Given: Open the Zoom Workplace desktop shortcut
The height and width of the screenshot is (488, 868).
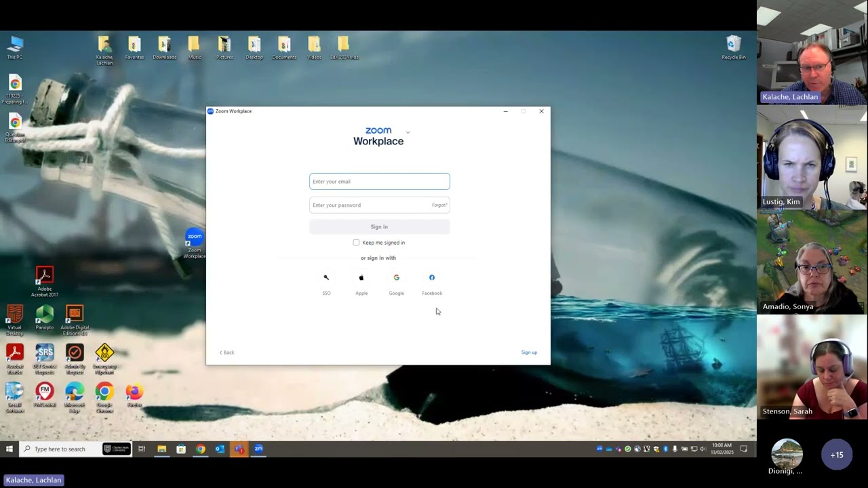Looking at the screenshot, I should [x=195, y=243].
